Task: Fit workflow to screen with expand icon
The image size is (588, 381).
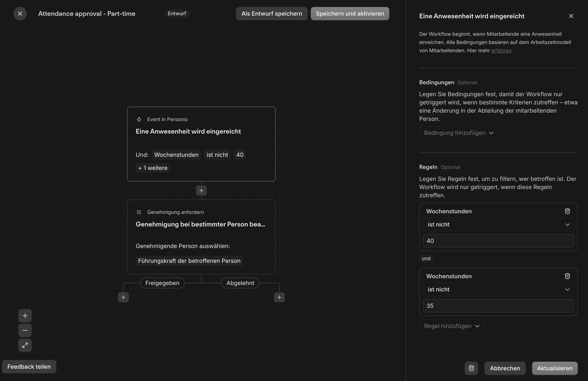Action: (x=25, y=345)
